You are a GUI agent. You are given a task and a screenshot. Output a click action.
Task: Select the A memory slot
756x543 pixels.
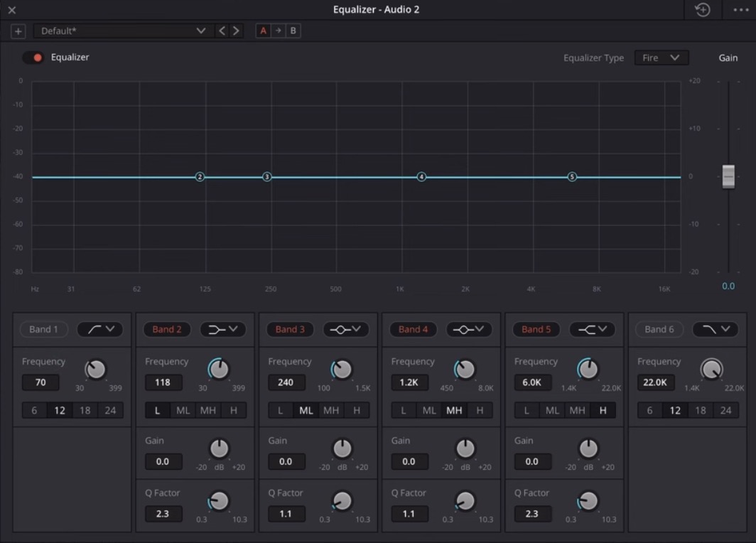point(263,31)
